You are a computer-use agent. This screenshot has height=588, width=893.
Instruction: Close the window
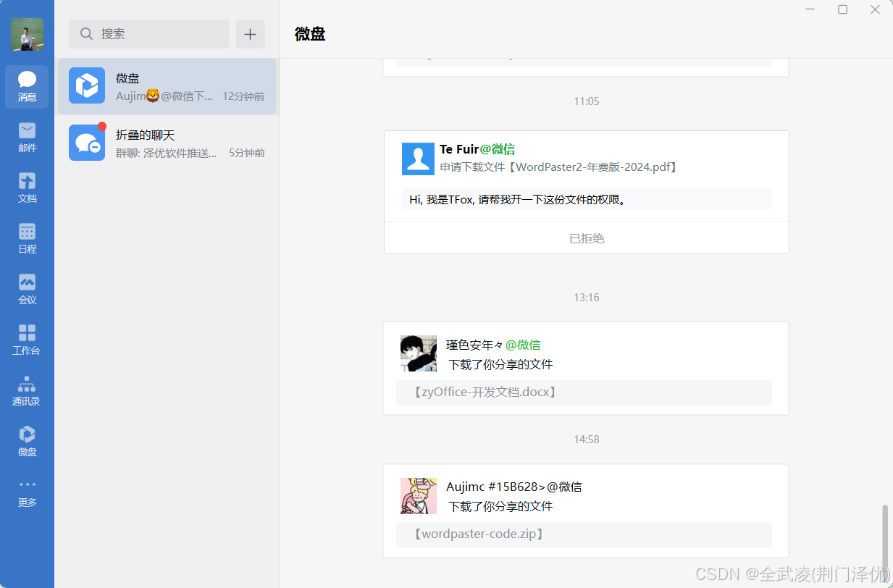coord(875,9)
